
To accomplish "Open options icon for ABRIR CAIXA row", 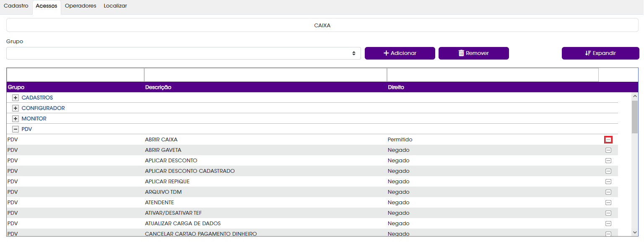I will pos(608,140).
